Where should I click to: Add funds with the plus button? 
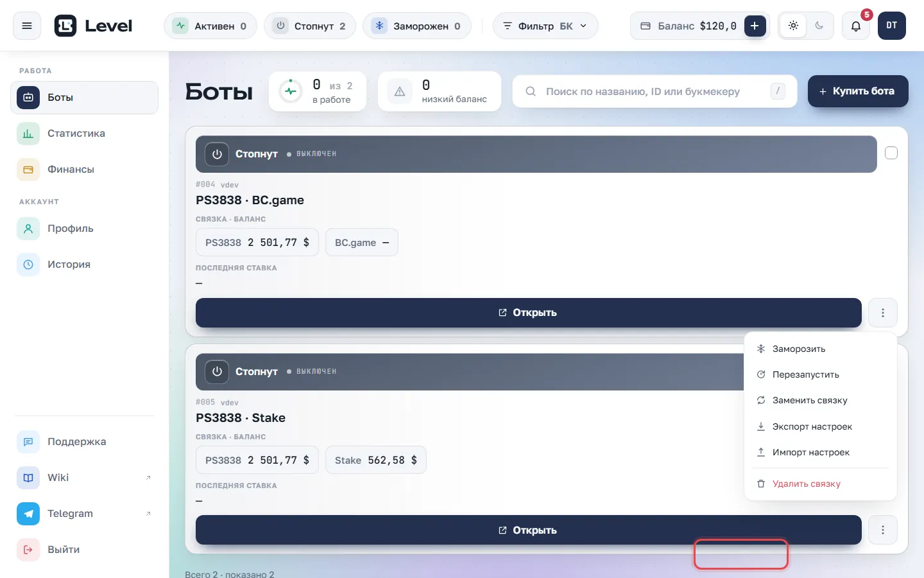coord(755,26)
